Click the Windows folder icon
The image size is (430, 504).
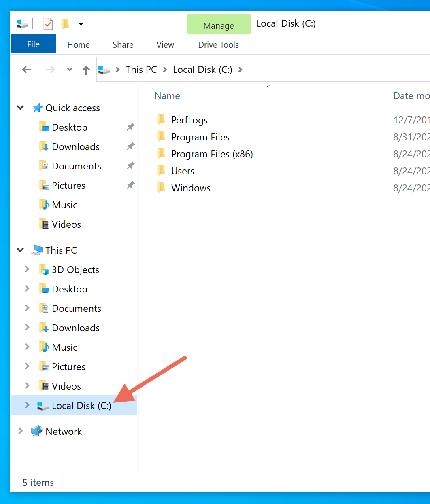[161, 187]
